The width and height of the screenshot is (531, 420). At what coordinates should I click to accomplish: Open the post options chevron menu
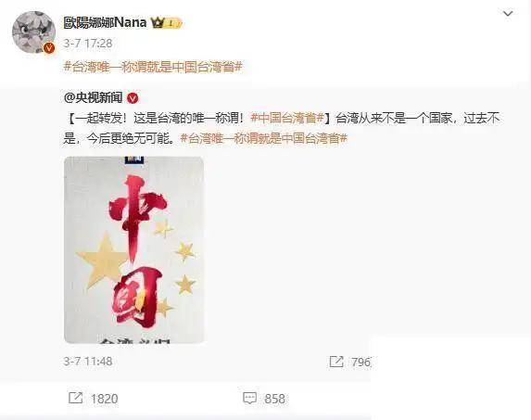coord(508,14)
